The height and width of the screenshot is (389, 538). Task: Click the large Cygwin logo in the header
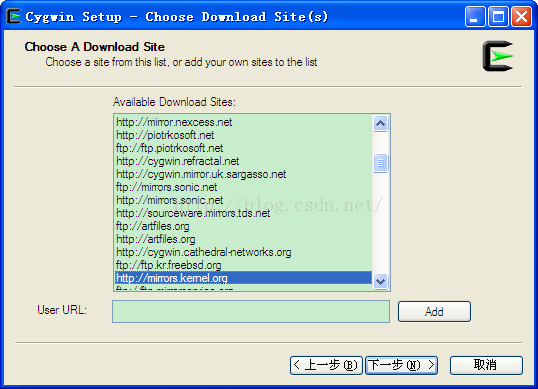pos(498,56)
